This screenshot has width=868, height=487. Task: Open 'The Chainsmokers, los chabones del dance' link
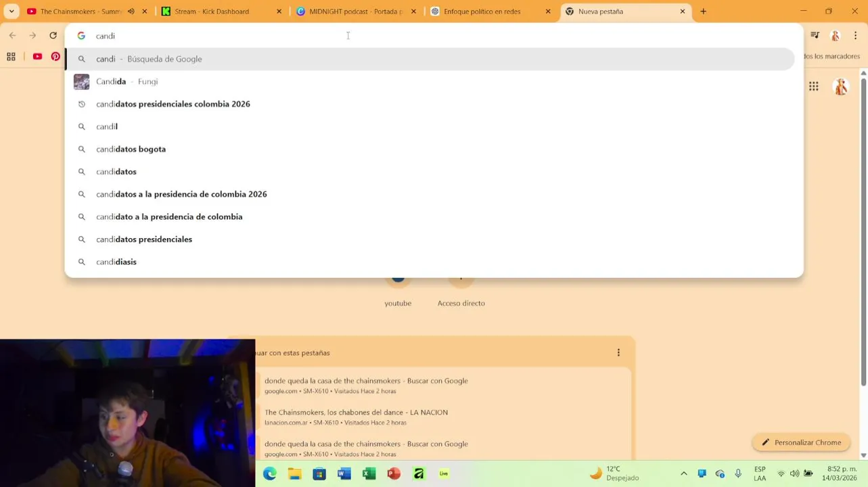356,412
